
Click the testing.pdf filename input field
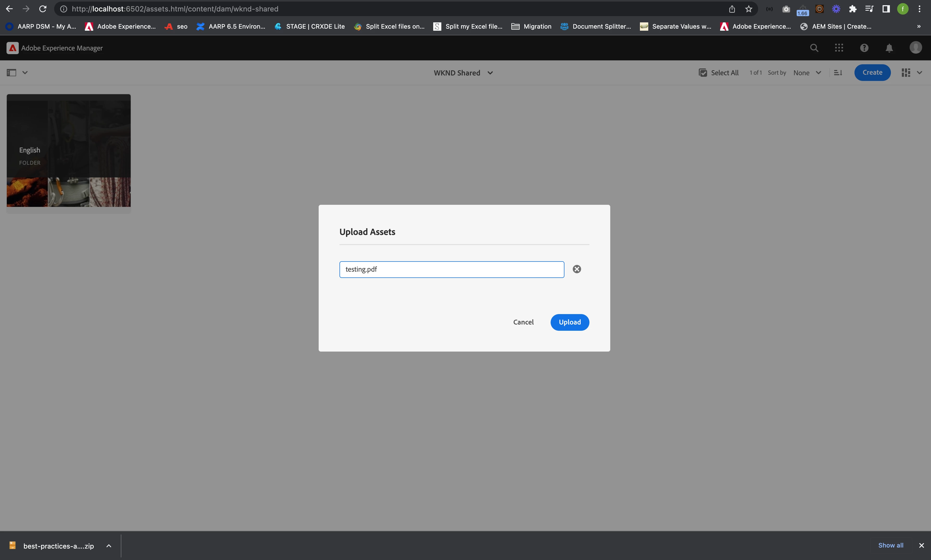pyautogui.click(x=451, y=269)
